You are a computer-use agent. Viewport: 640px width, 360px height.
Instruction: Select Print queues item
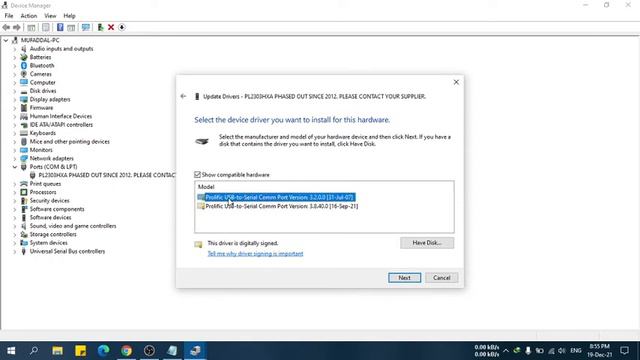pyautogui.click(x=45, y=184)
